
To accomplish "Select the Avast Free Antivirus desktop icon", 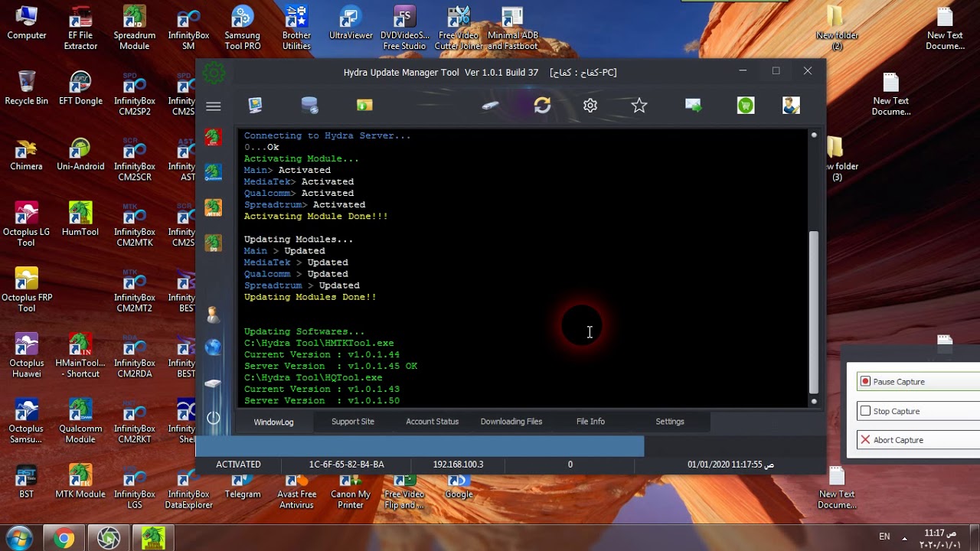I will click(x=296, y=492).
